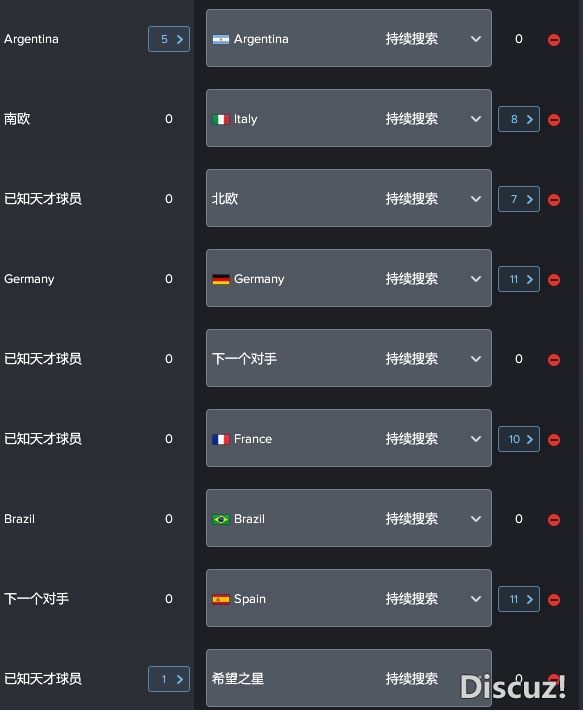This screenshot has width=583, height=711.
Task: Expand the Italy 持续搜索 dropdown
Action: (349, 118)
